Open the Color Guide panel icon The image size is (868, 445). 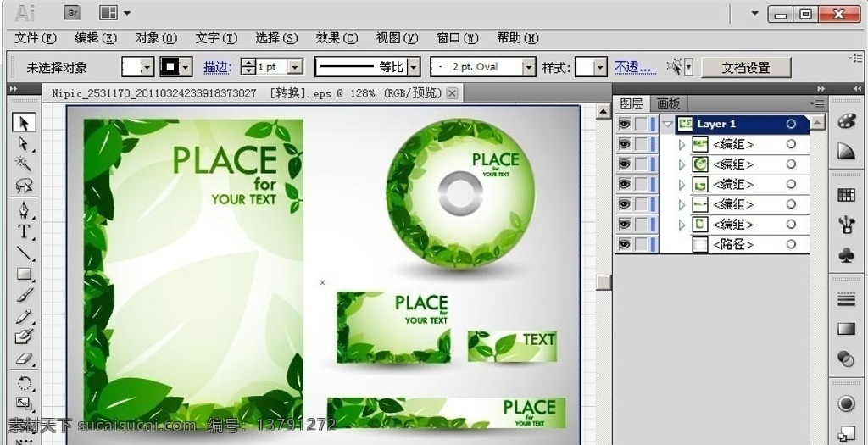click(x=846, y=151)
